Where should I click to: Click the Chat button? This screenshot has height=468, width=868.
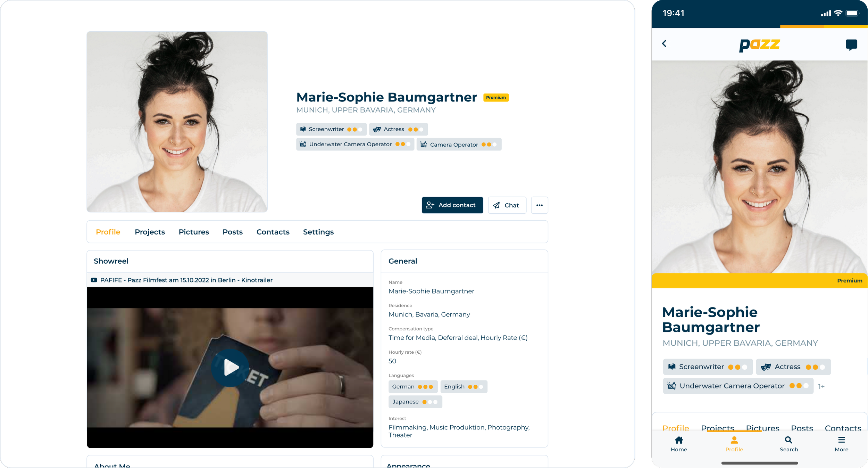507,205
